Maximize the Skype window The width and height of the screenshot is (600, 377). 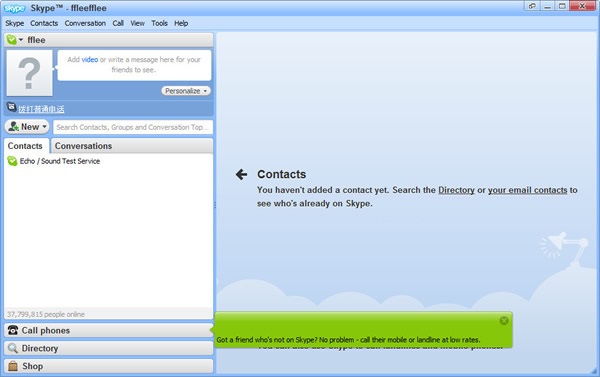point(562,6)
